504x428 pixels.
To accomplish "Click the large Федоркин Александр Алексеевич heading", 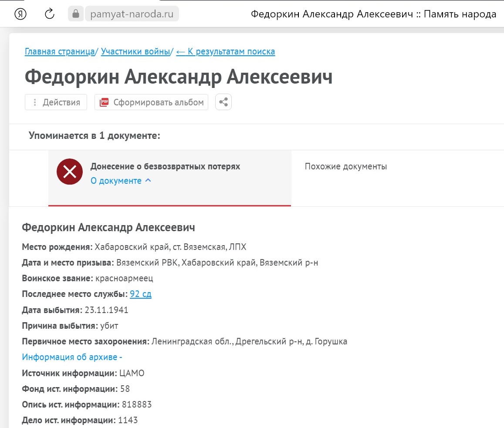I will pos(179,77).
